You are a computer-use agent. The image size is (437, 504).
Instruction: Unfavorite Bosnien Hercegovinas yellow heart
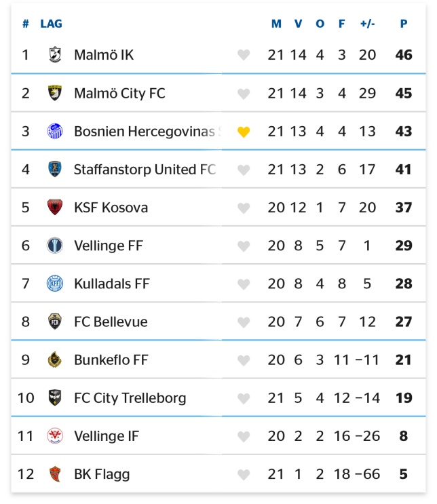(244, 132)
